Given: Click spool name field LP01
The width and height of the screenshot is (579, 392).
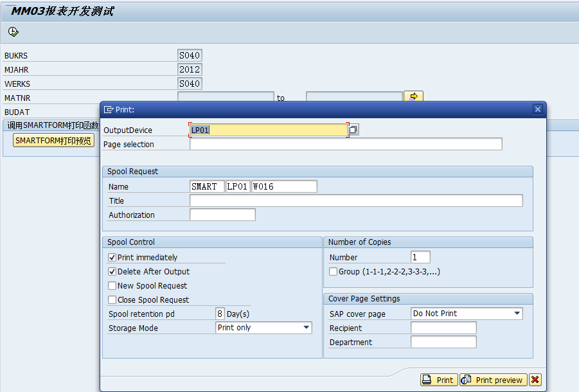Looking at the screenshot, I should point(237,186).
